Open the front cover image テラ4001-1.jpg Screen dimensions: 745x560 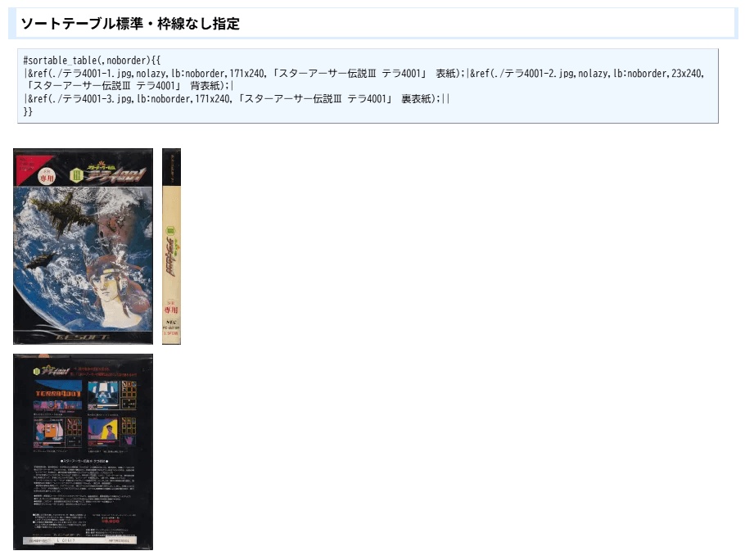click(x=82, y=246)
